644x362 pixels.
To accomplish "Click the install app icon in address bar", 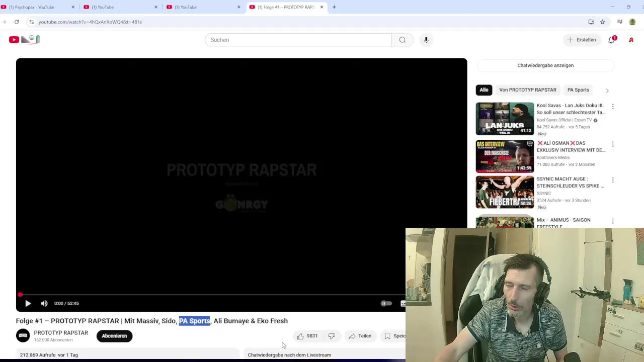I will 591,22.
